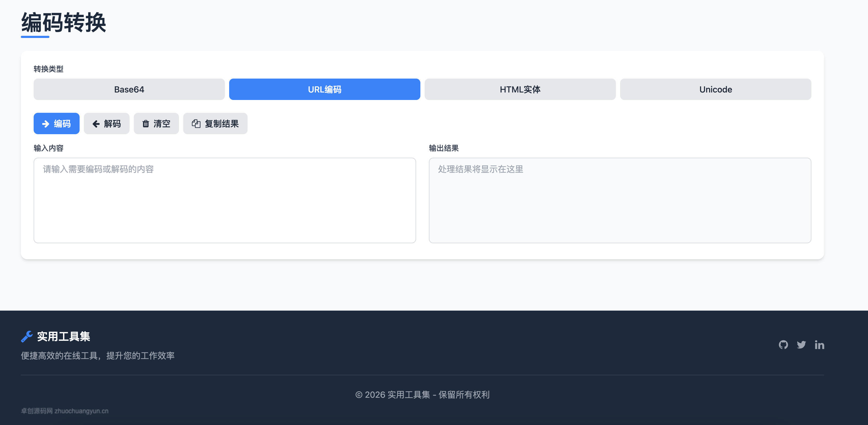Open the GitHub icon in footer
This screenshot has width=868, height=425.
(x=783, y=345)
